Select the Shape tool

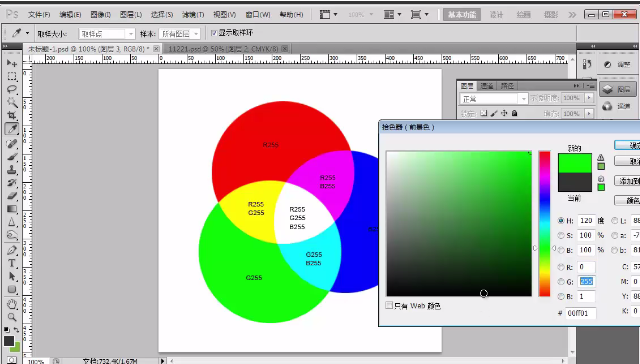tap(12, 289)
